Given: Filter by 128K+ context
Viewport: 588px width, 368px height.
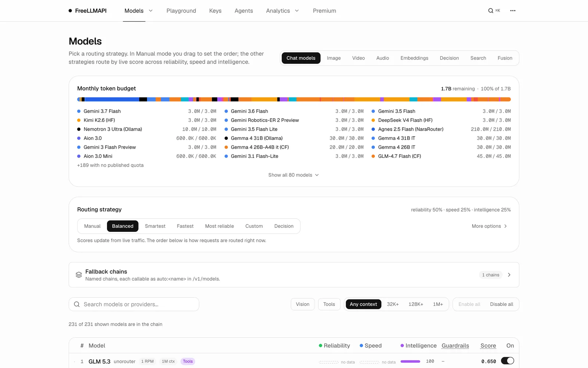Looking at the screenshot, I should 416,304.
